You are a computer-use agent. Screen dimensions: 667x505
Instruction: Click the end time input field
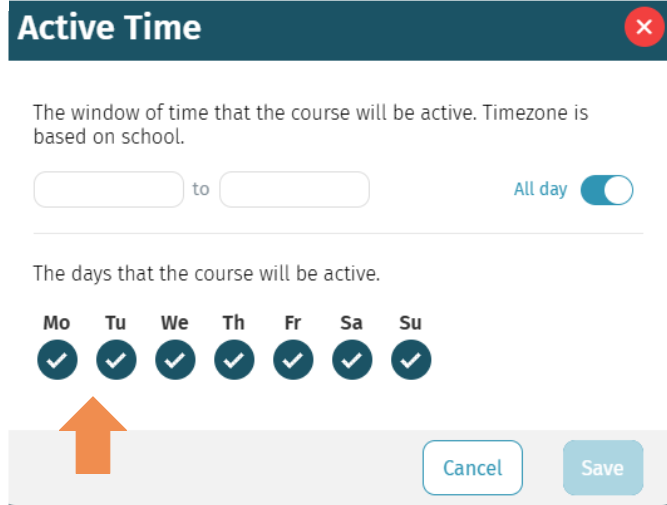[x=294, y=190]
